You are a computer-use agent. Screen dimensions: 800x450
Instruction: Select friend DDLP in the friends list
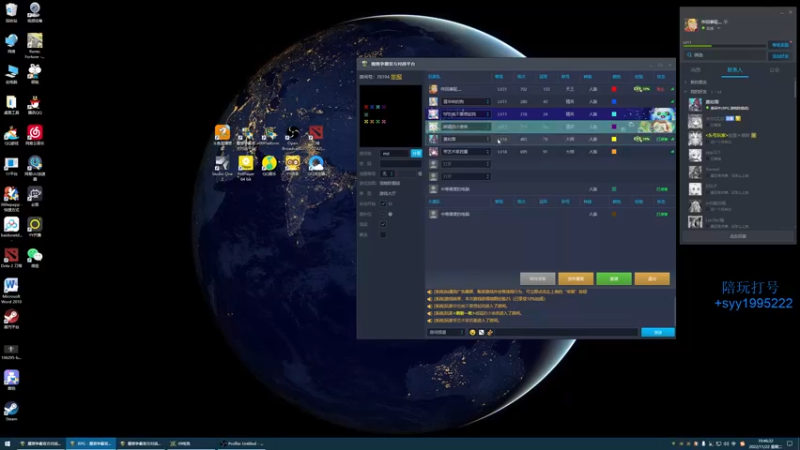(x=737, y=189)
